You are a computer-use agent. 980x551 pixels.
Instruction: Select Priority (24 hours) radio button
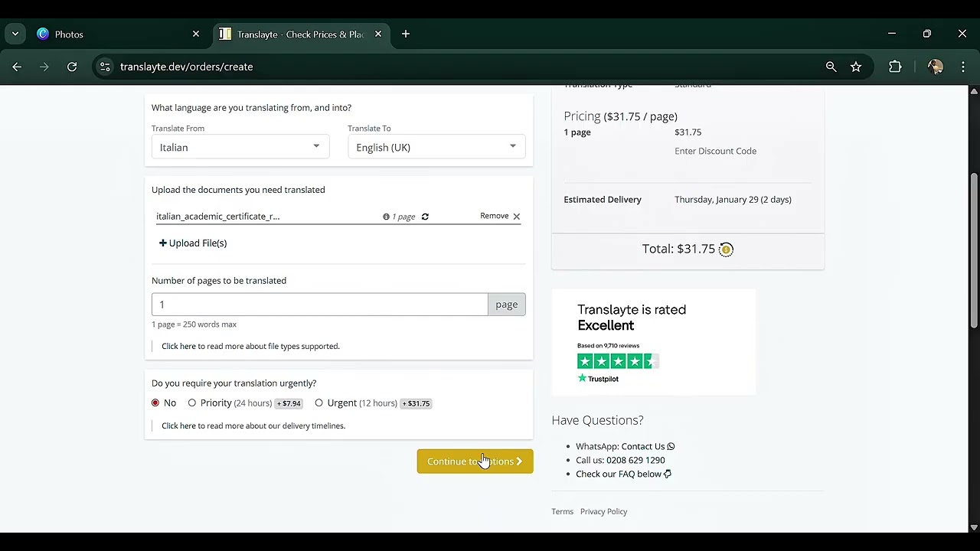tap(192, 403)
